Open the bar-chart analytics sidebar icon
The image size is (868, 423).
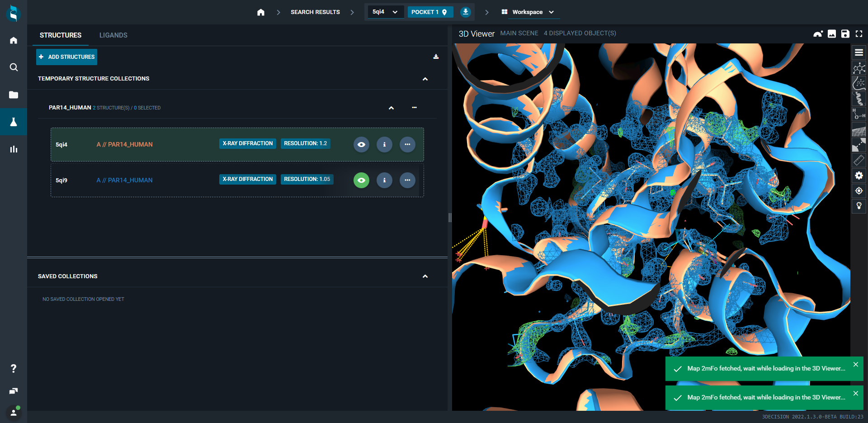(14, 149)
